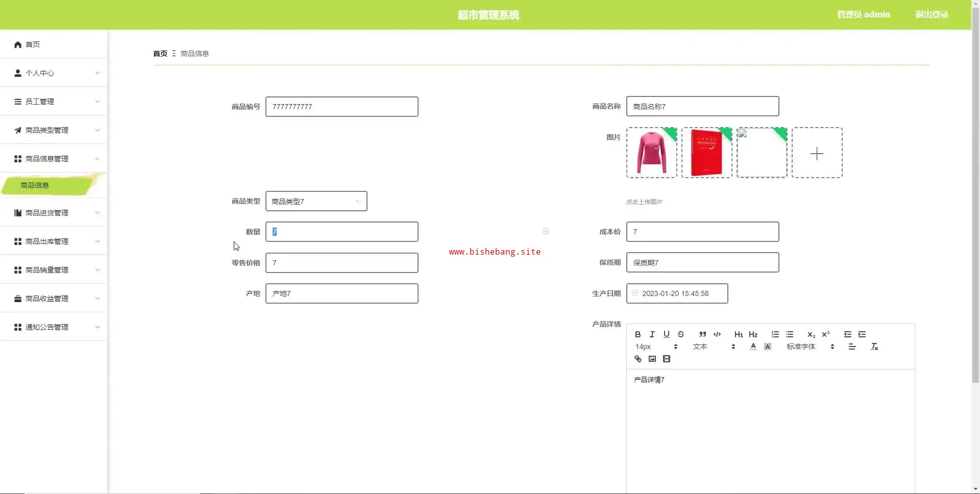Insert a video into the editor
Image resolution: width=980 pixels, height=494 pixels.
point(666,359)
